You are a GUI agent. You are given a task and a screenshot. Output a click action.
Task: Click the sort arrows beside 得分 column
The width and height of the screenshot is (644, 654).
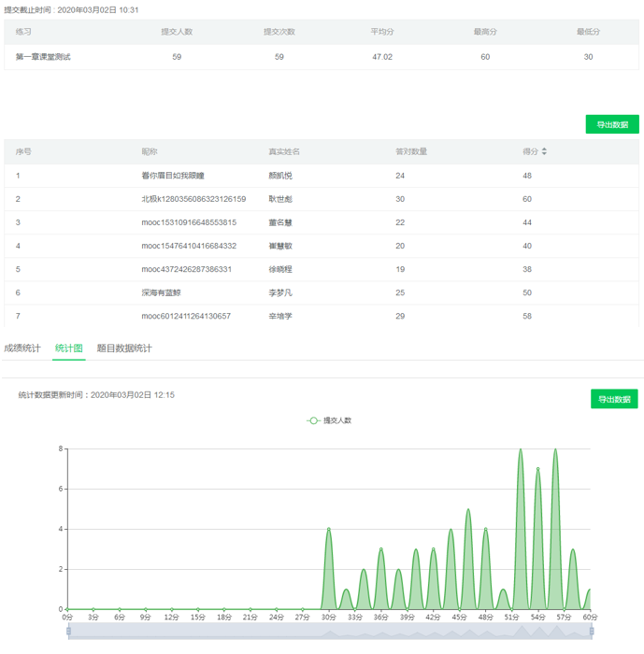pyautogui.click(x=544, y=151)
